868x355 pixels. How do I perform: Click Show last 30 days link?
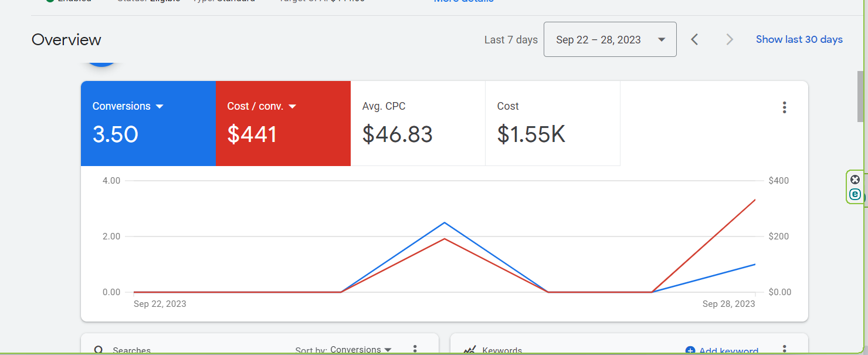[799, 39]
